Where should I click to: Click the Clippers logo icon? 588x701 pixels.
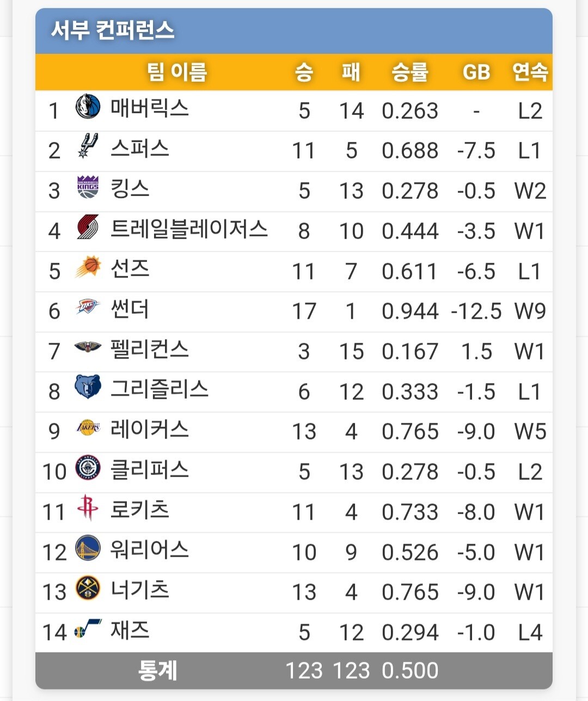[88, 467]
